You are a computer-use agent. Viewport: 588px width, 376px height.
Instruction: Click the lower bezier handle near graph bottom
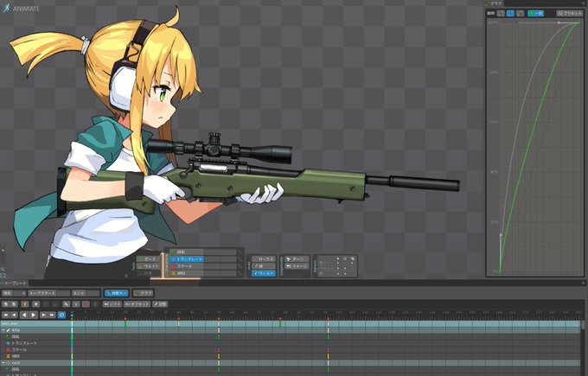[x=501, y=235]
